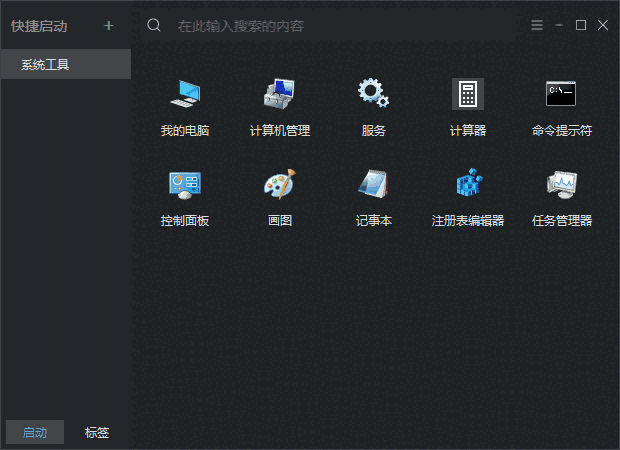Open the 控制面板 control panel icon
620x450 pixels.
[185, 185]
